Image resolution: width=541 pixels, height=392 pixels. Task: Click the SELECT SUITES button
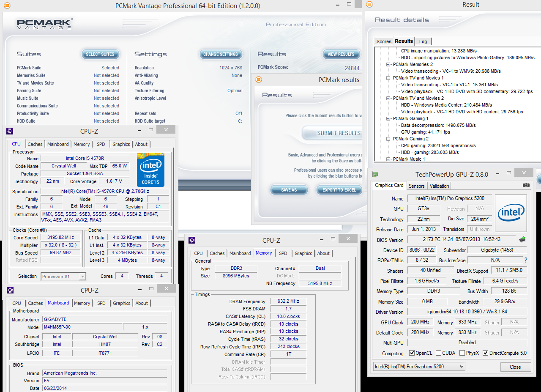click(100, 54)
